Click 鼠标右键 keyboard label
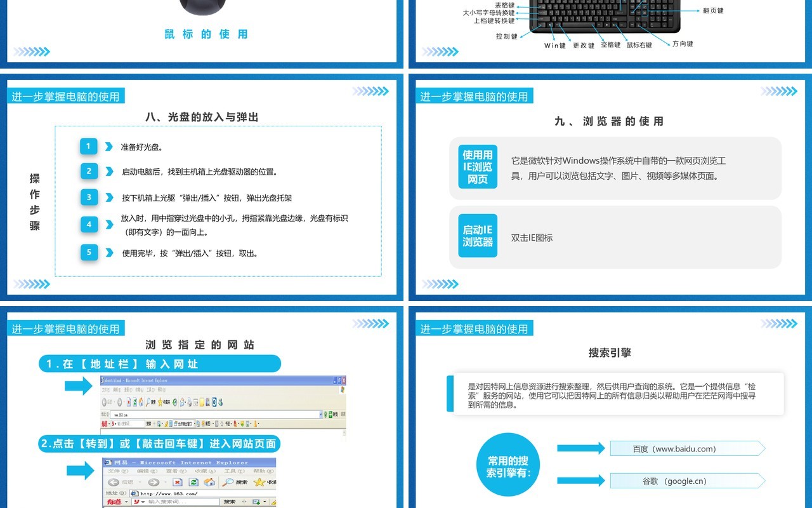Viewport: 812px width, 508px height. [639, 45]
